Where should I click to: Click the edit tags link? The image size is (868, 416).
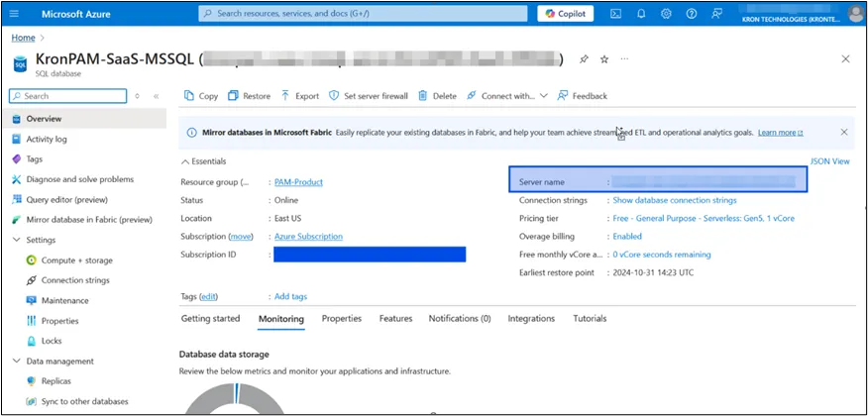[209, 296]
